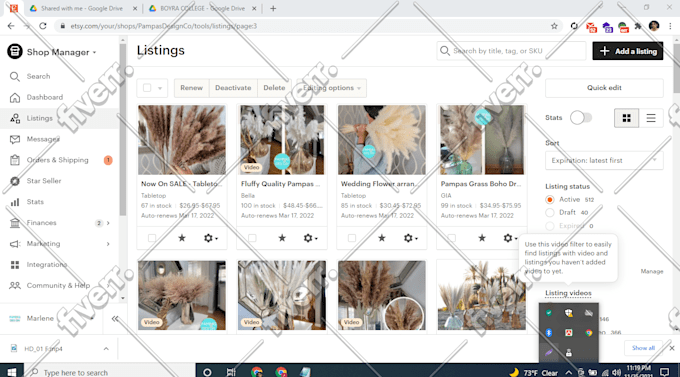Open Search in Shop Manager sidebar
This screenshot has height=377, width=680.
coord(38,76)
